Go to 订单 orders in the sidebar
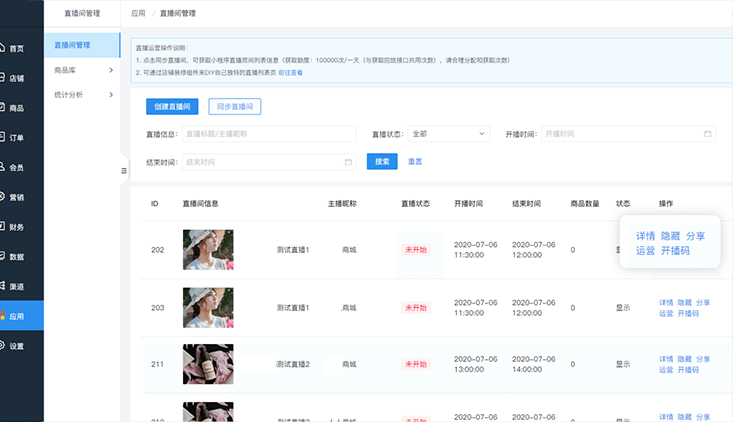733x422 pixels. click(15, 138)
